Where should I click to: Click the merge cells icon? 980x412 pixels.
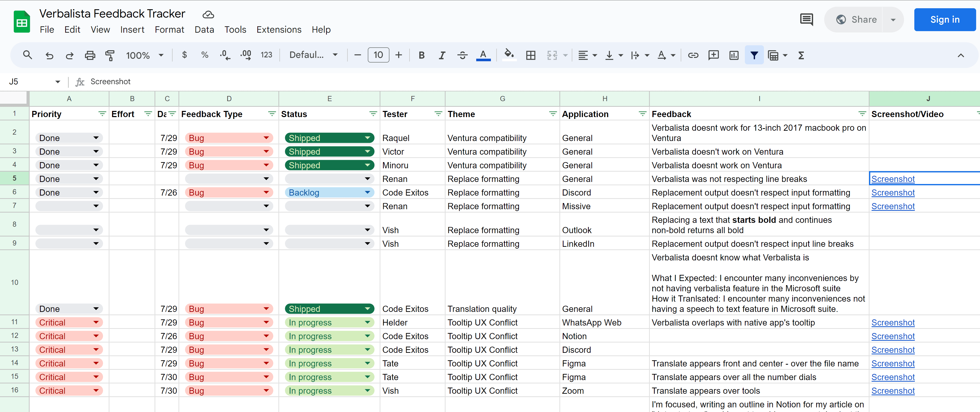click(x=552, y=55)
